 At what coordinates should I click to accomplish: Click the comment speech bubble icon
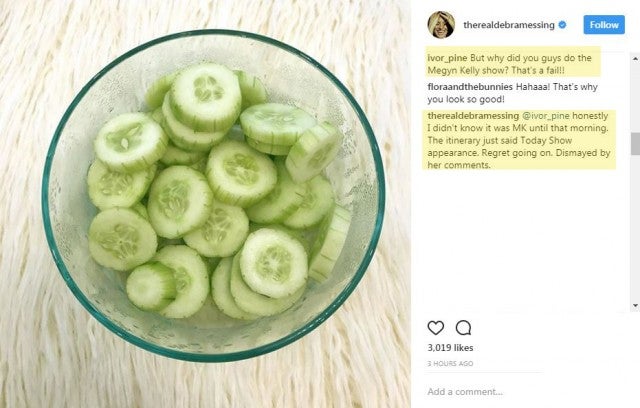pos(464,328)
